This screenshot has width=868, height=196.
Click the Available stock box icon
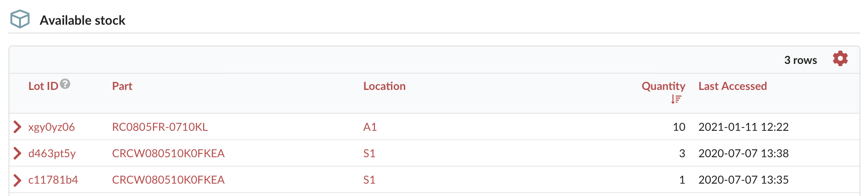pos(20,19)
